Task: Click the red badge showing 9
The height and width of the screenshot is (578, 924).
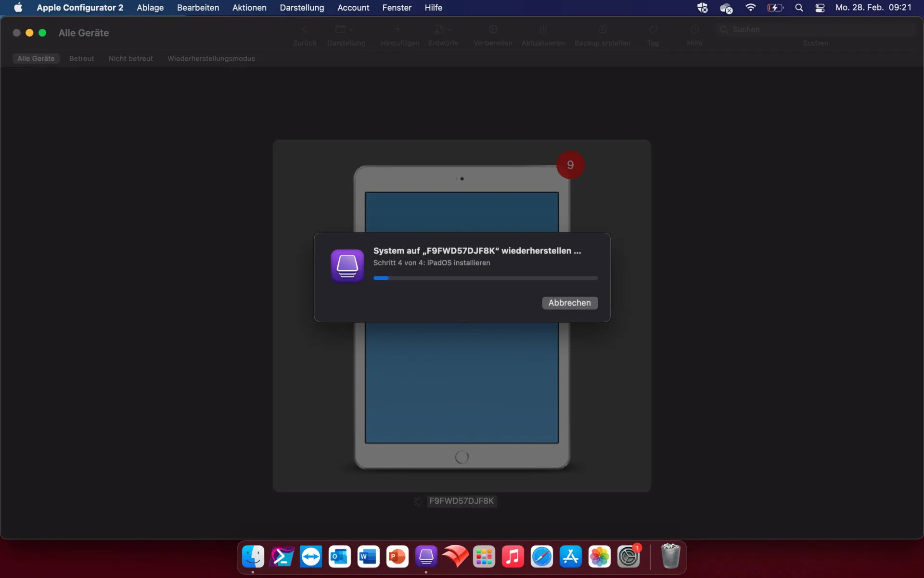Action: 570,165
